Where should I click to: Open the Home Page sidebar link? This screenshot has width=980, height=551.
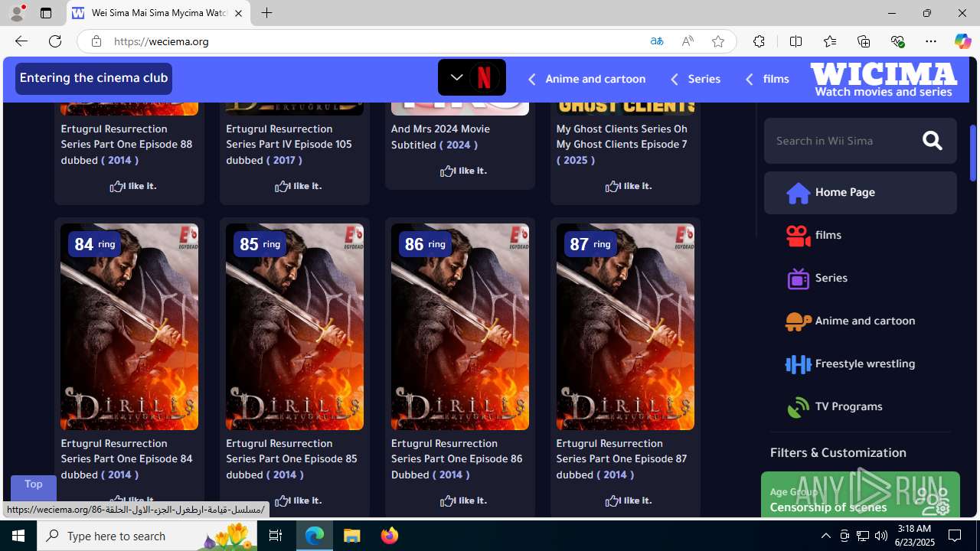click(x=860, y=192)
